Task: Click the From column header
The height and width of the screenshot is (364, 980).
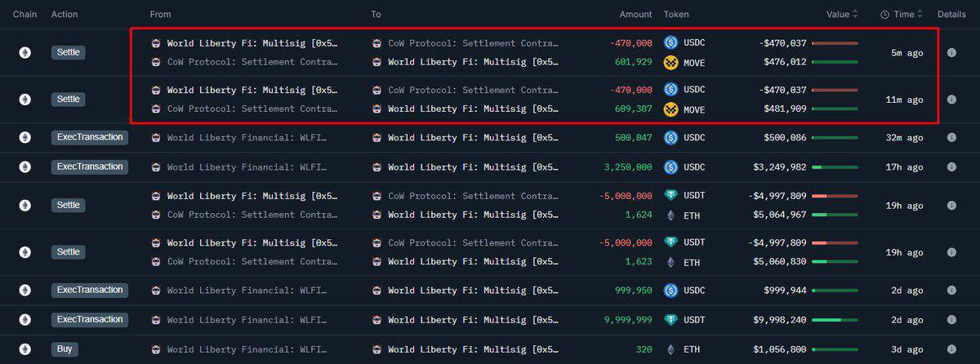Action: point(161,14)
